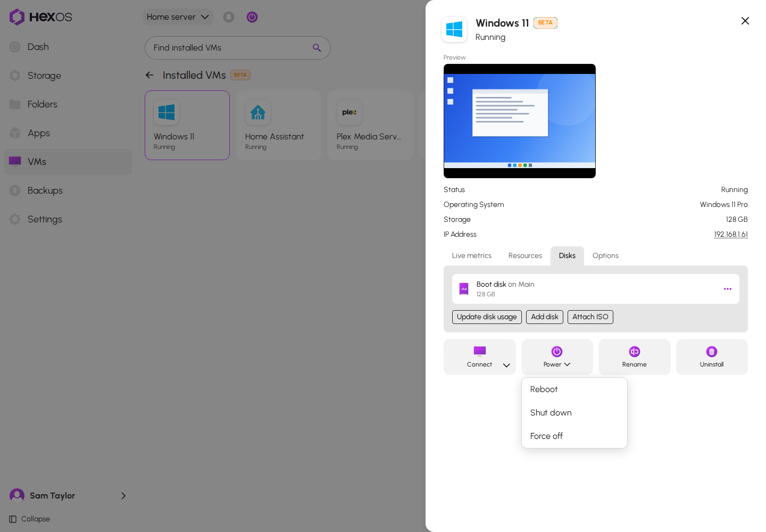The width and height of the screenshot is (766, 532).
Task: Open the Home Assistant VM card
Action: [279, 126]
